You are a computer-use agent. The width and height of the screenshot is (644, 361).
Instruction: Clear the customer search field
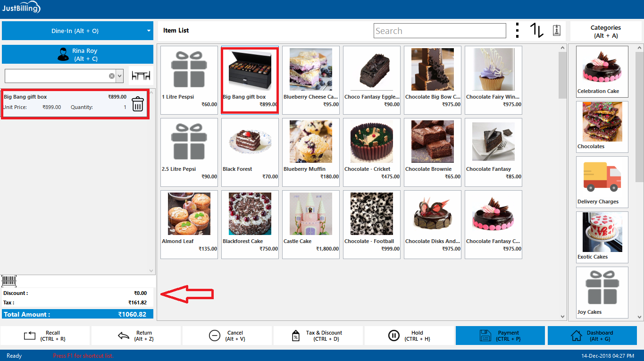tap(112, 76)
